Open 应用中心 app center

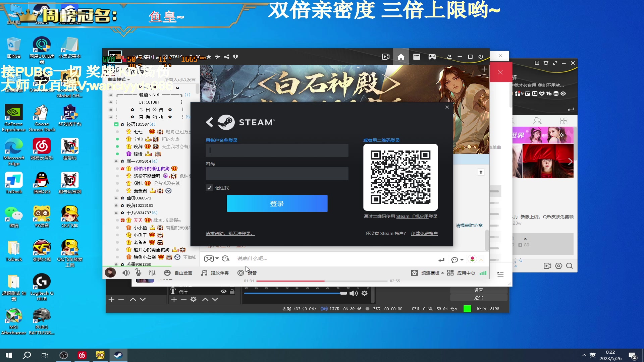pos(461,273)
